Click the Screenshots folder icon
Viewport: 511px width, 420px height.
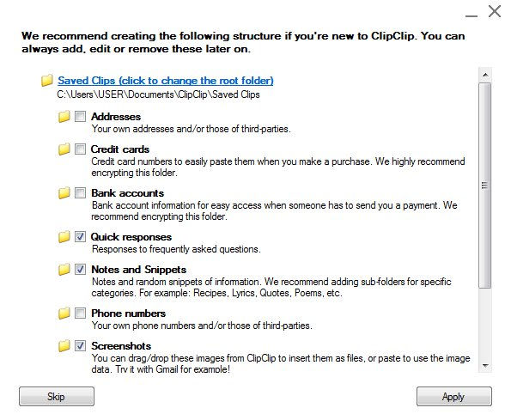tap(64, 346)
